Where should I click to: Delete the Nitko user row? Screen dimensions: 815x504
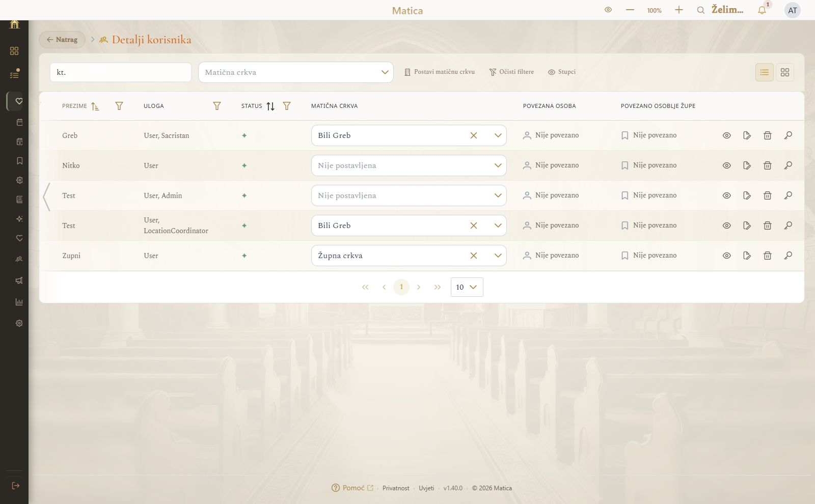tap(768, 165)
